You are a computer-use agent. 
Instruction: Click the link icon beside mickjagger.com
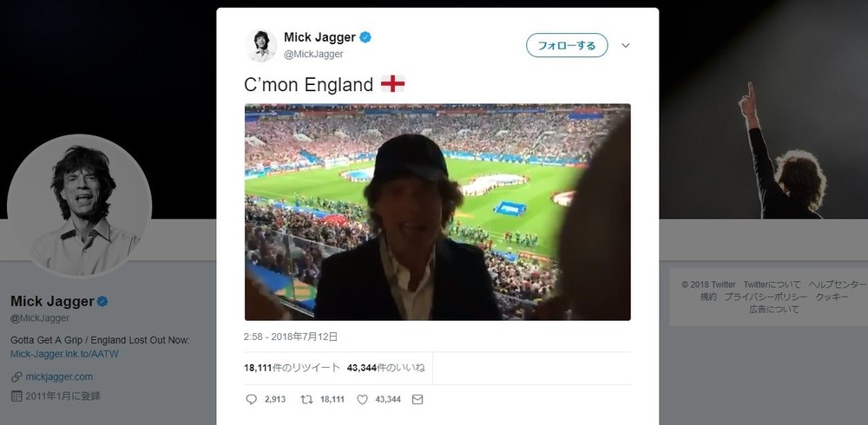pyautogui.click(x=16, y=376)
